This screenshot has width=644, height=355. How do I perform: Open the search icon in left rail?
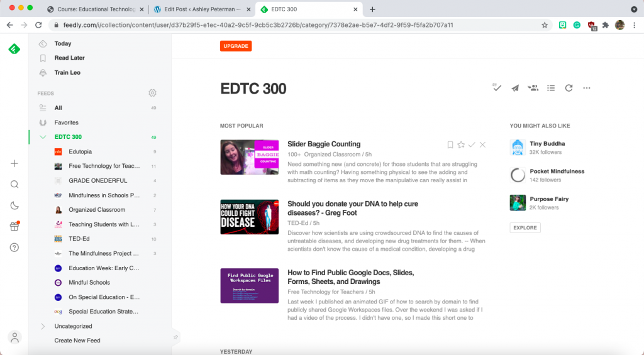point(14,184)
